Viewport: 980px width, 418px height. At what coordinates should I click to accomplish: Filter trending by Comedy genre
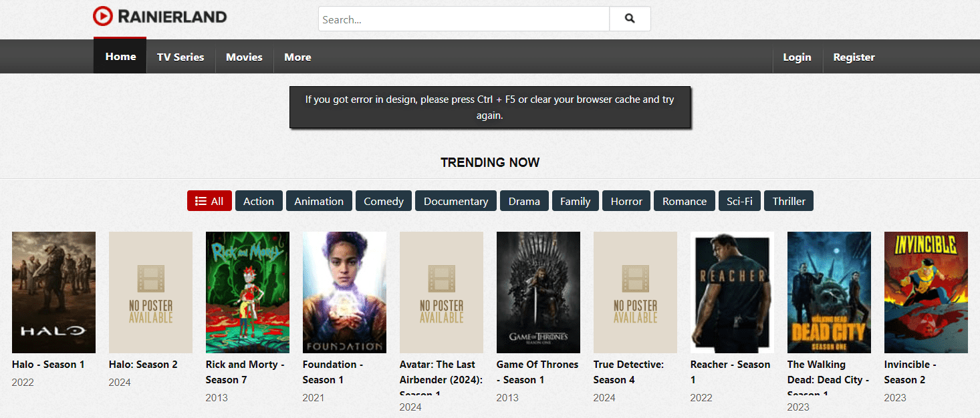384,201
